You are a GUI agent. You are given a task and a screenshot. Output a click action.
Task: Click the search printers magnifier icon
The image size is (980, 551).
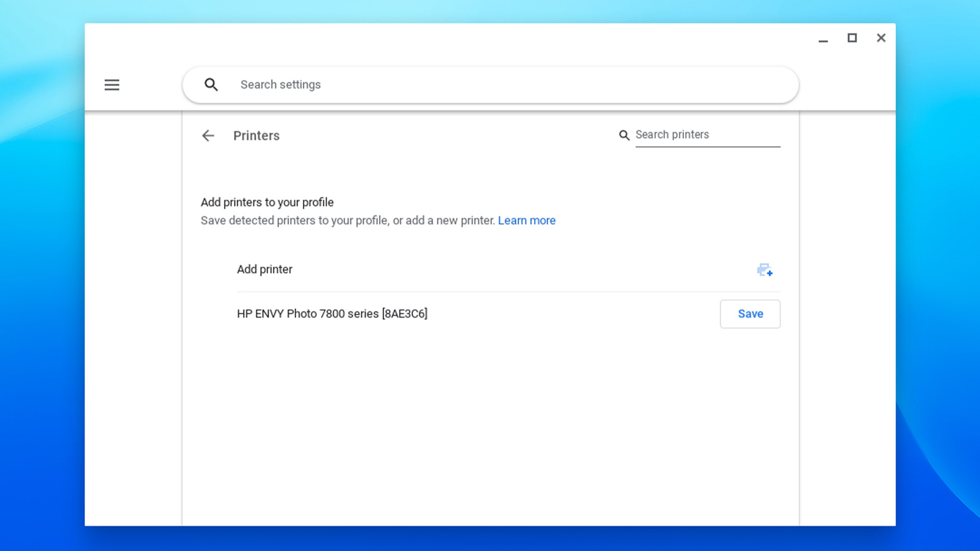pyautogui.click(x=624, y=135)
